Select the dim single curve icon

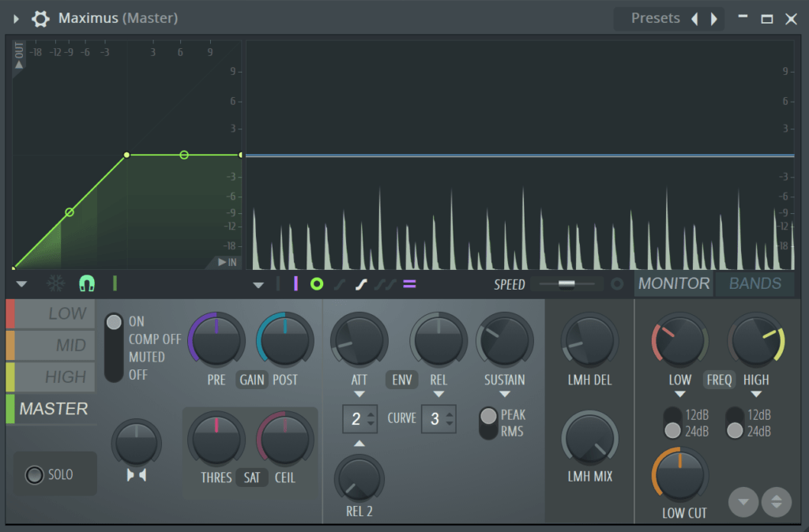pyautogui.click(x=340, y=284)
